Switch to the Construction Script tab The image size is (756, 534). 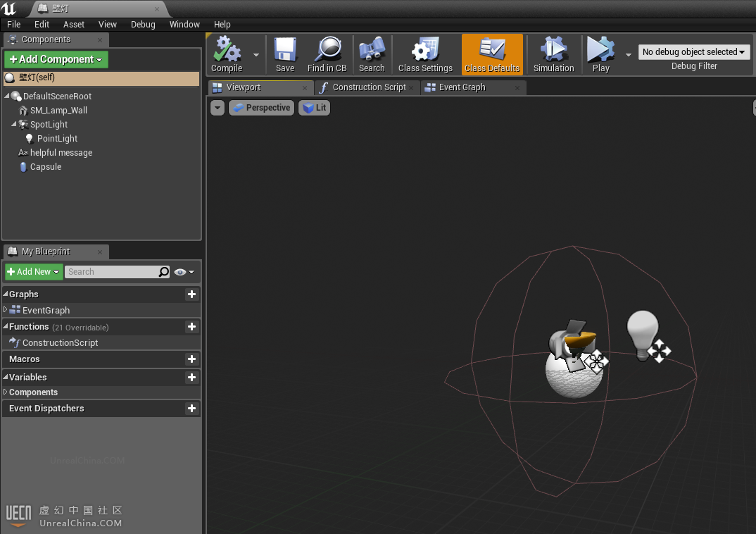coord(368,87)
